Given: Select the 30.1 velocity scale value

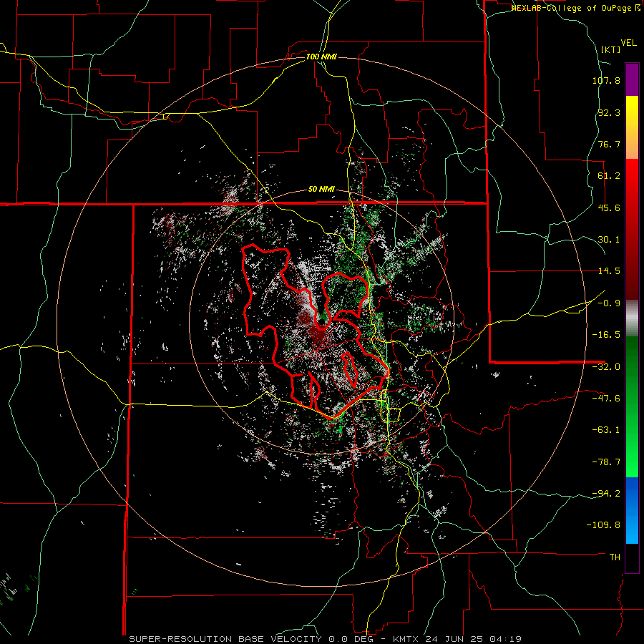Looking at the screenshot, I should (x=609, y=240).
